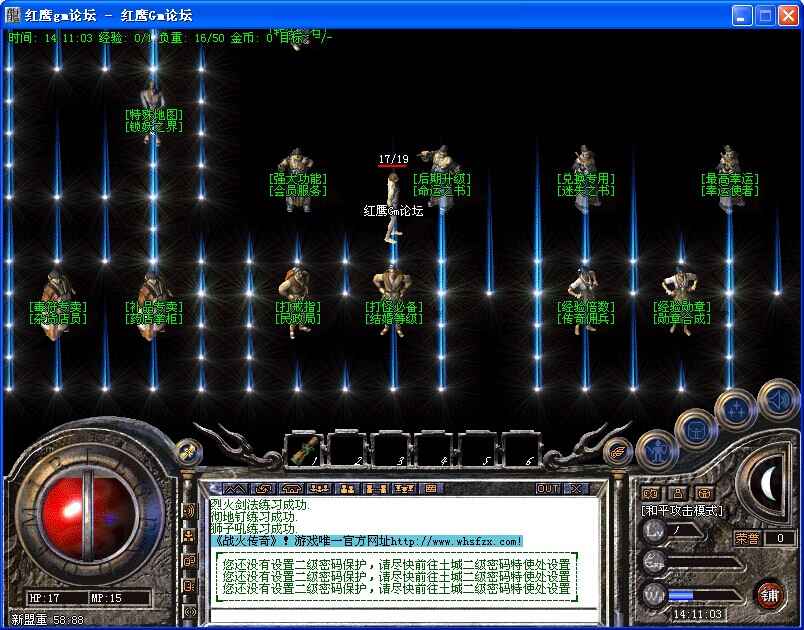Viewport: 804px width, 630px height.
Task: Talk to the 后期升级 命运之书 NPC
Action: coord(441,177)
